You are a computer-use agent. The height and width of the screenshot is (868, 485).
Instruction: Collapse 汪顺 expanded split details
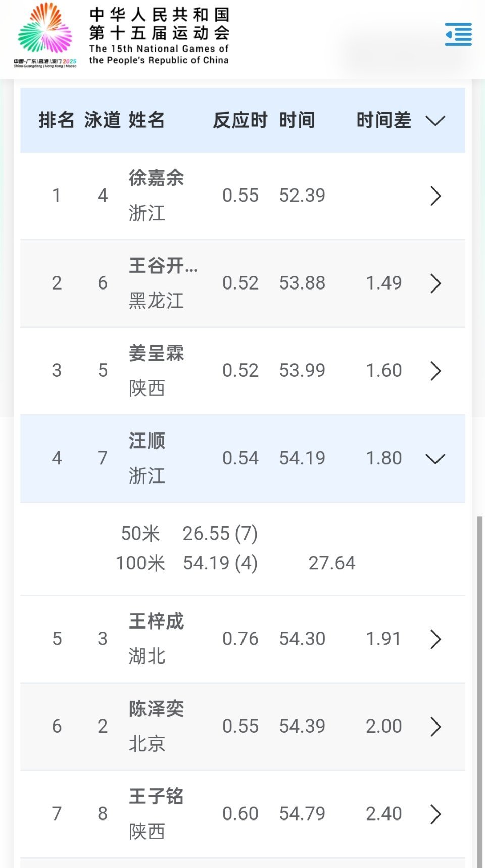435,458
